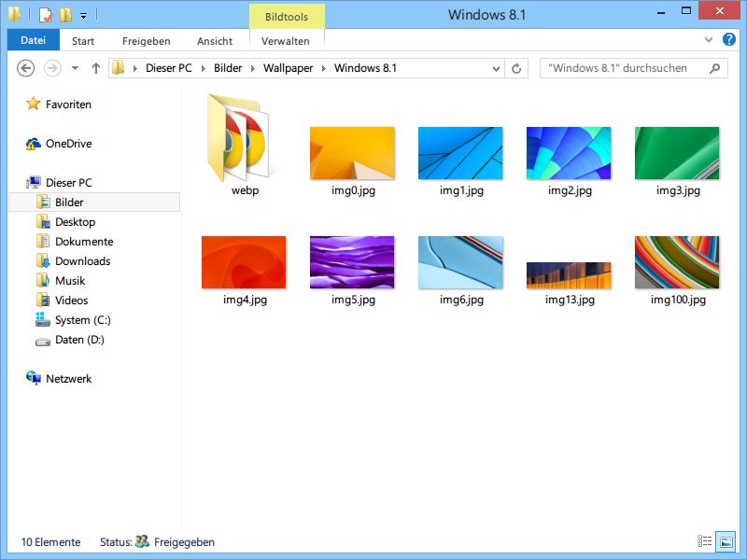Screen dimensions: 747x560
Task: Expand breadcrumb arrow after Wallpaper
Action: tap(324, 68)
